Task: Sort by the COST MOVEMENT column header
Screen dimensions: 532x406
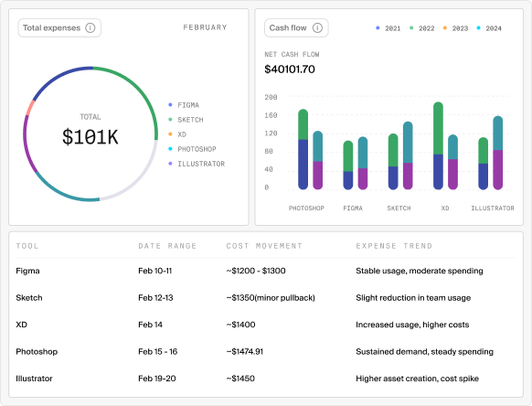Action: (264, 246)
